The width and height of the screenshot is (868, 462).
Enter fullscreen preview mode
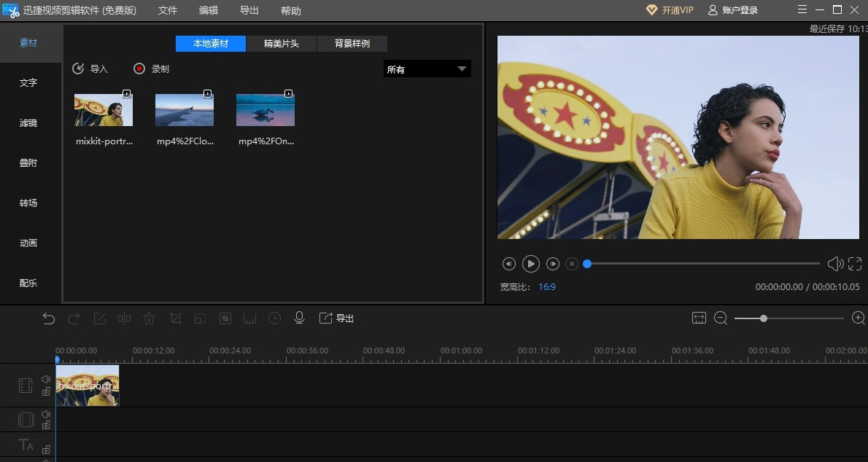(x=855, y=264)
